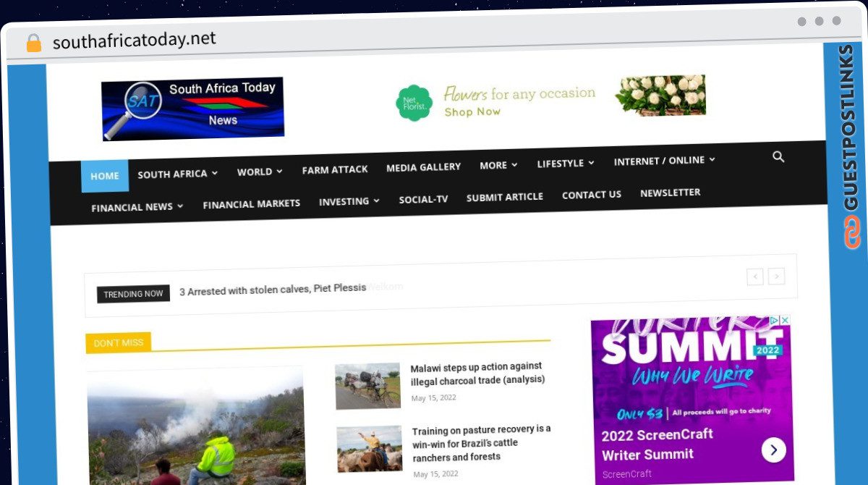868x485 pixels.
Task: Show next trending headline arrow
Action: [777, 276]
